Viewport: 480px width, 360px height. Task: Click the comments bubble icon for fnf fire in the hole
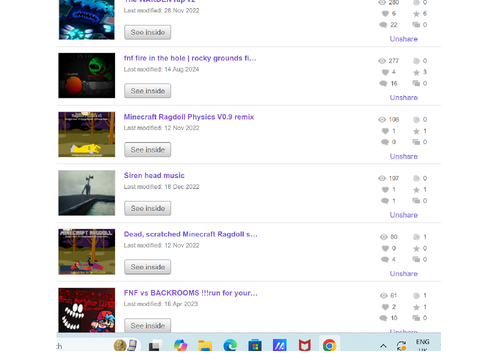(383, 83)
